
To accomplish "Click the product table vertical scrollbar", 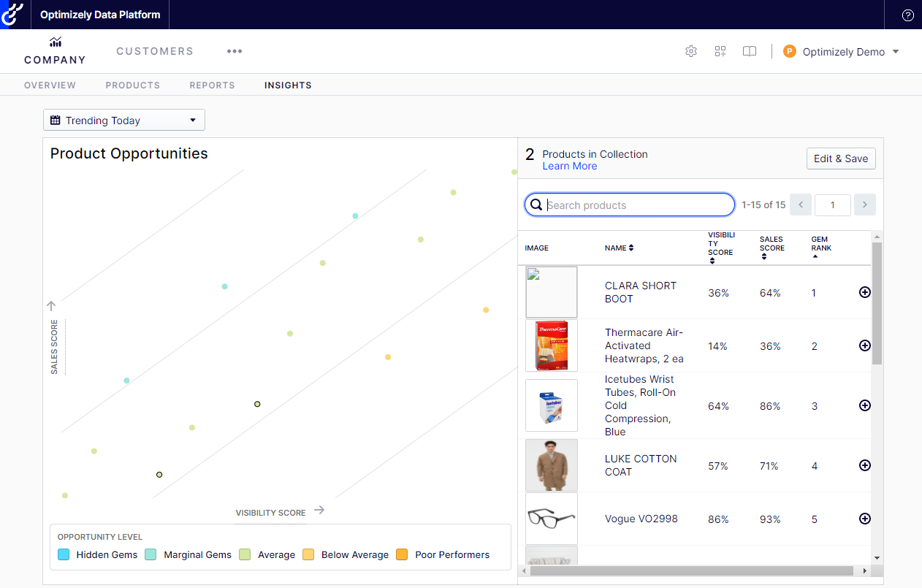I will tap(877, 303).
